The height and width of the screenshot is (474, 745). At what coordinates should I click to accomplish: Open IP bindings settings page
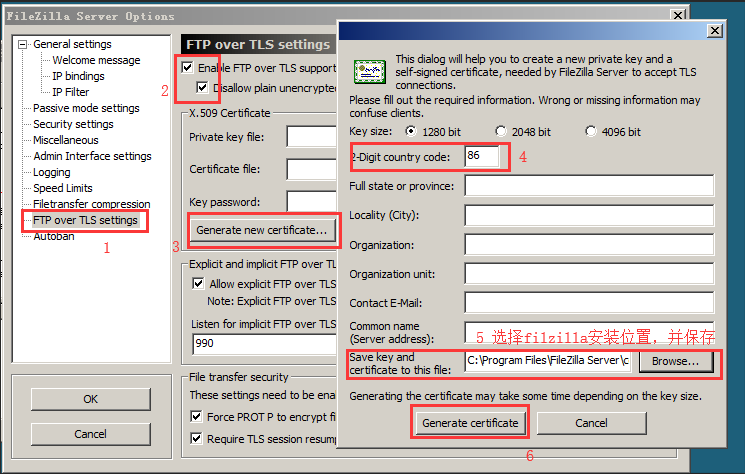(x=78, y=76)
